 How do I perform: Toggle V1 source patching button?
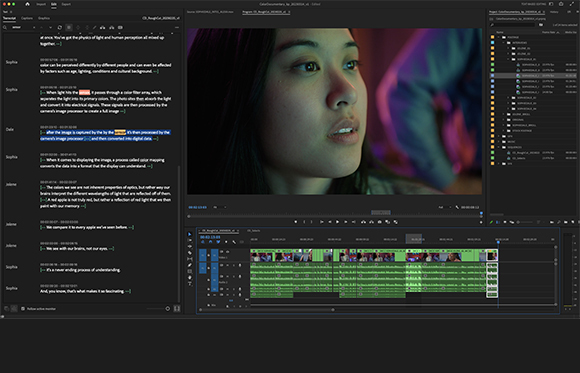[x=203, y=255]
